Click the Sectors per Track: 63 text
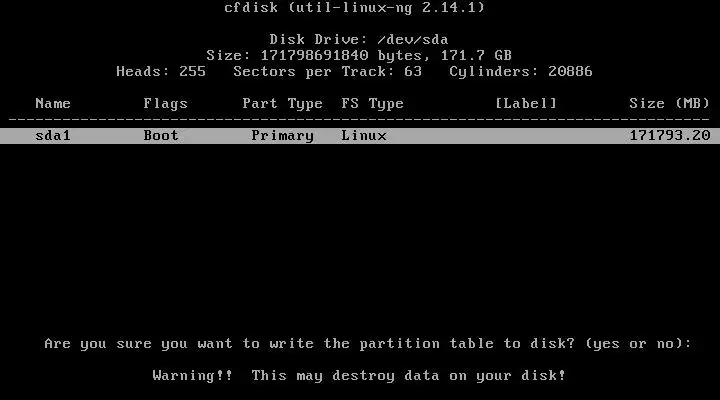Screen dimensions: 720x400 click(327, 72)
